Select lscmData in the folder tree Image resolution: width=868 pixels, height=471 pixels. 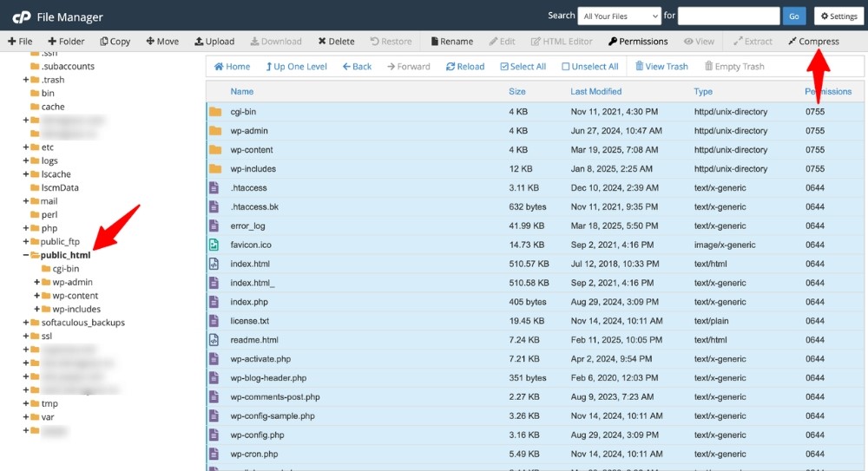[x=60, y=187]
